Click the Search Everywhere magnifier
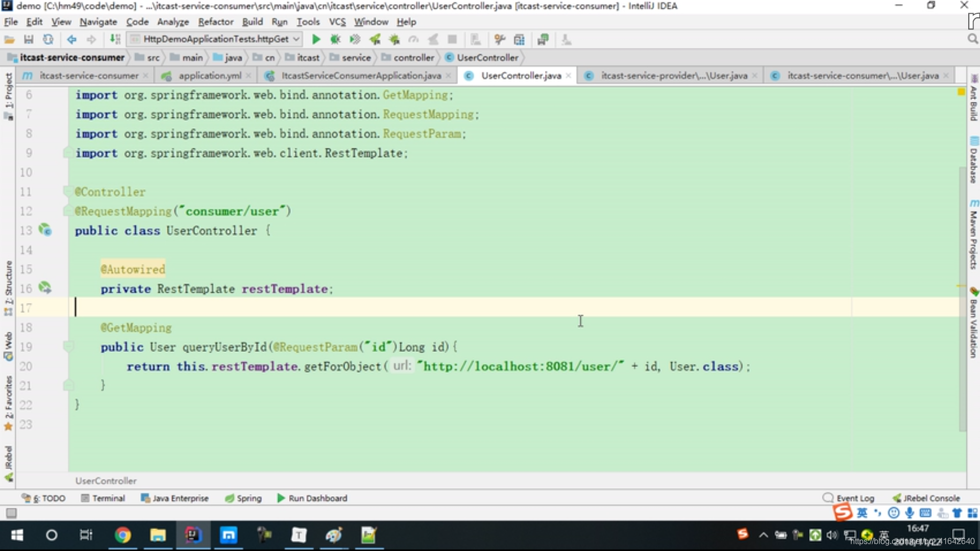 click(972, 39)
